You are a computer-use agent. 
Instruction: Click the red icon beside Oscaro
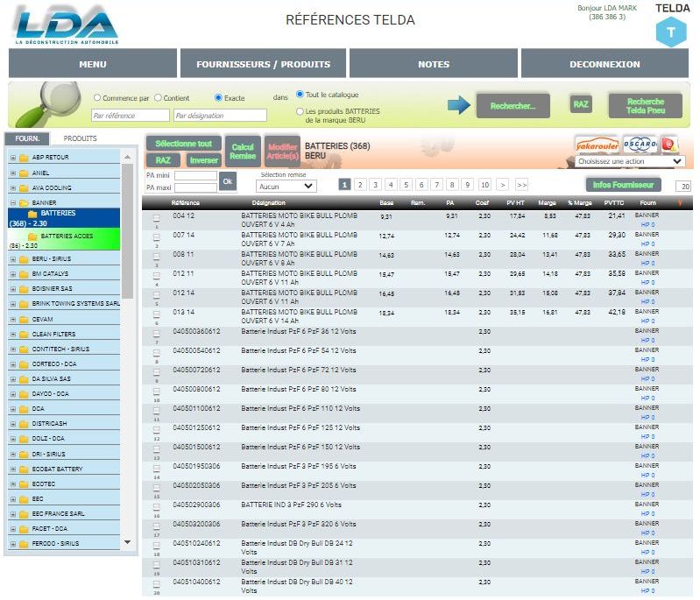(x=669, y=145)
